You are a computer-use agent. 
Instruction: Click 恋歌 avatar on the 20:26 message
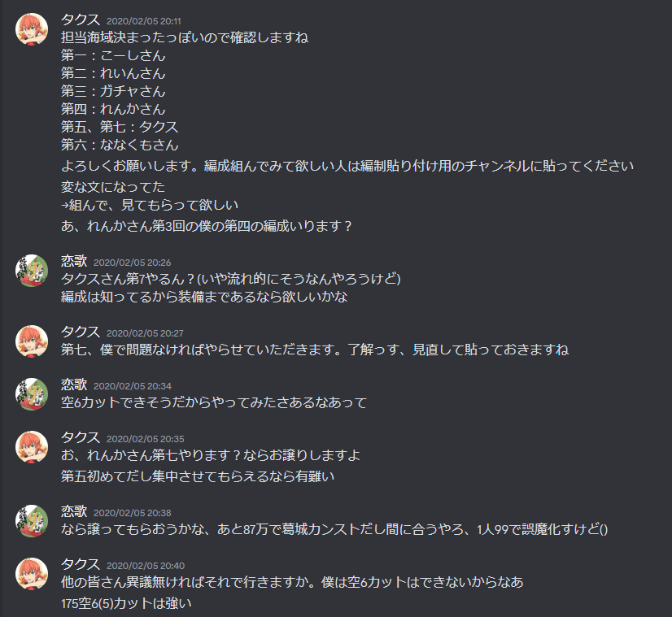31,271
